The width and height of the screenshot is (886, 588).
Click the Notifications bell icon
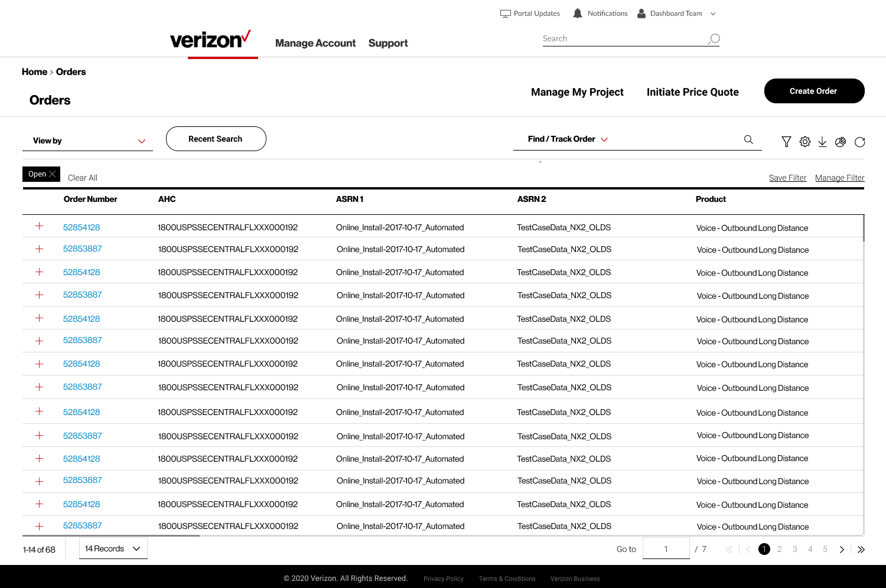(x=578, y=14)
